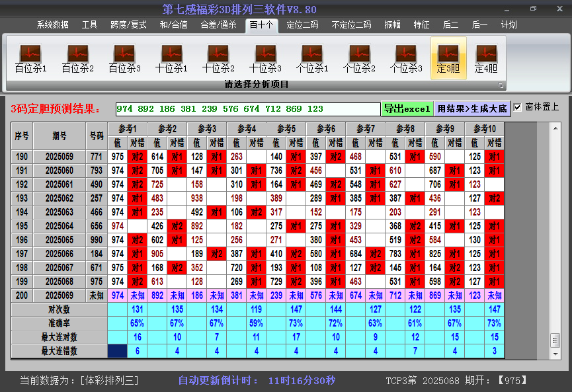This screenshot has height=392, width=572.
Task: Click the 导出excel button
Action: click(x=407, y=108)
